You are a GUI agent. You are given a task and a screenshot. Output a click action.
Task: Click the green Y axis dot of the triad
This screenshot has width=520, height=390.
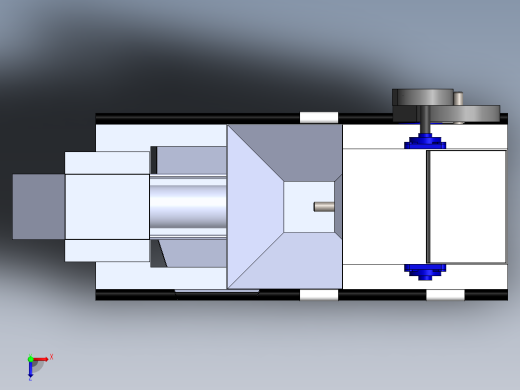pyautogui.click(x=30, y=359)
